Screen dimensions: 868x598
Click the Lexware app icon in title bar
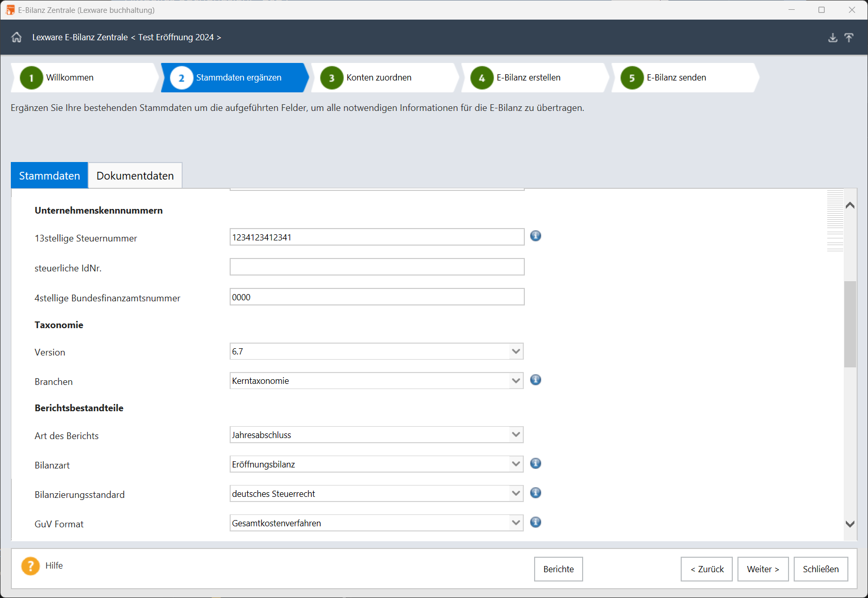(10, 10)
